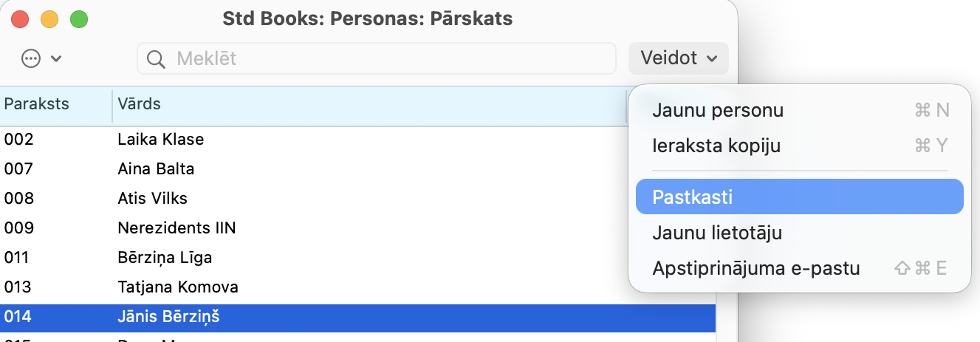Click the green zoom window button
Viewport: 980px width, 342px height.
coord(79,20)
